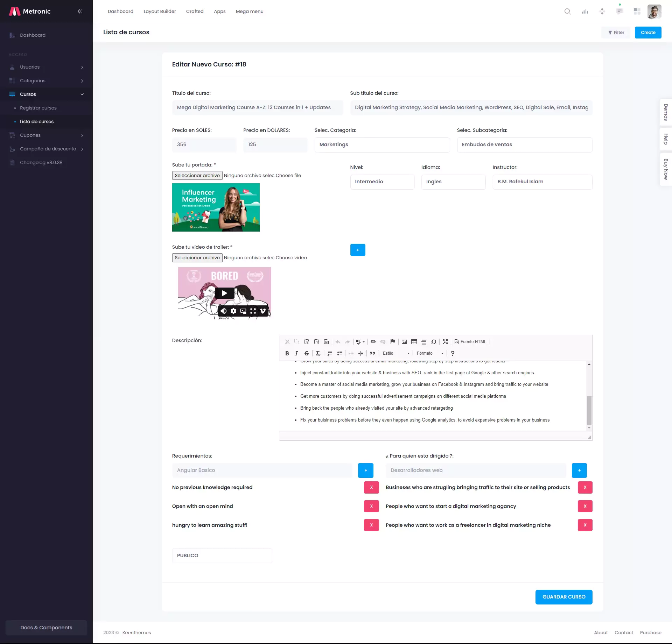Toggle italic formatting in editor
The width and height of the screenshot is (672, 644).
[x=296, y=353]
